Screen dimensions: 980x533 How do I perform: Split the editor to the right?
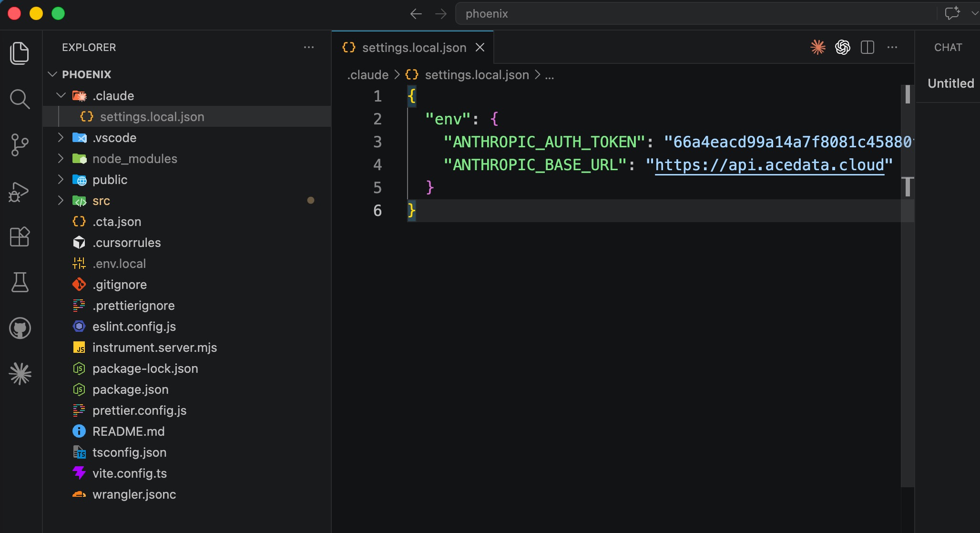[x=868, y=47]
